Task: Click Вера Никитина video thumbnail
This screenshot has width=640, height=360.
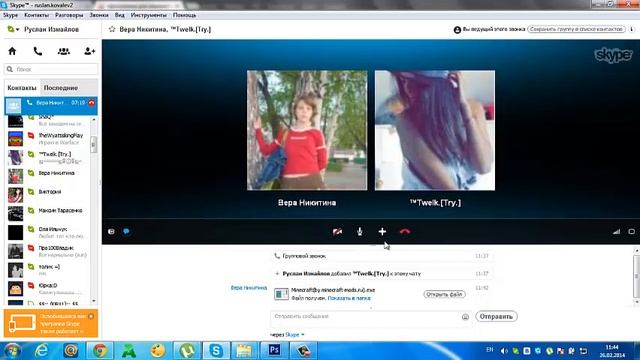Action: click(x=307, y=130)
